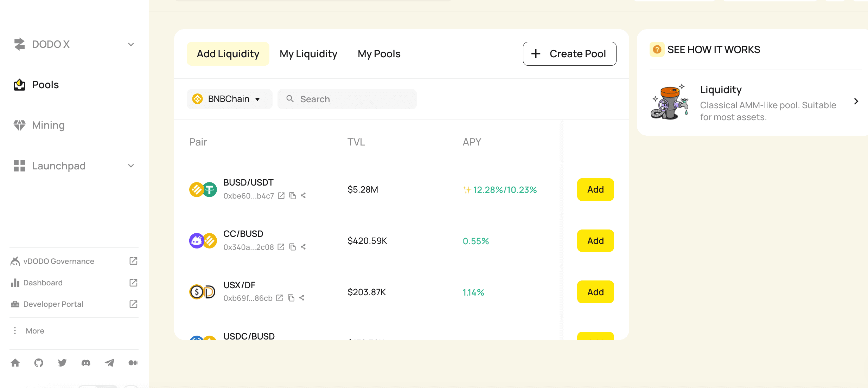Open BUSD/USDT address in explorer icon
The height and width of the screenshot is (388, 868).
pyautogui.click(x=281, y=196)
